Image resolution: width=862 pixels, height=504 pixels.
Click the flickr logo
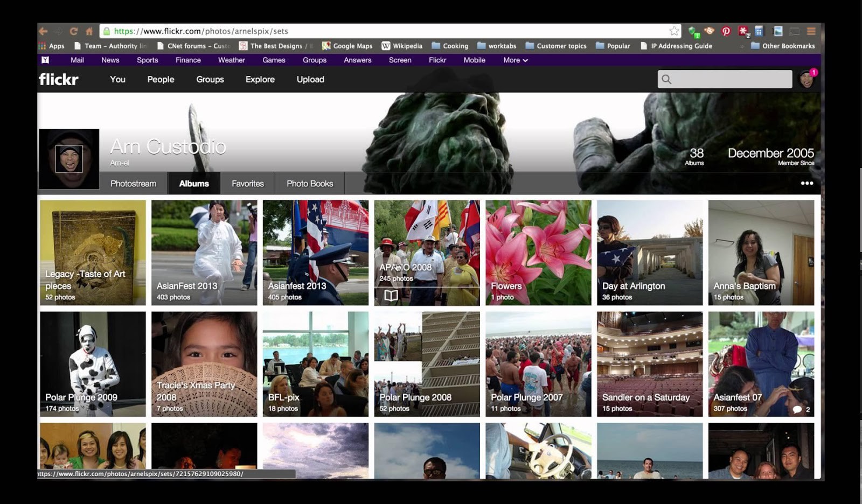(x=59, y=80)
